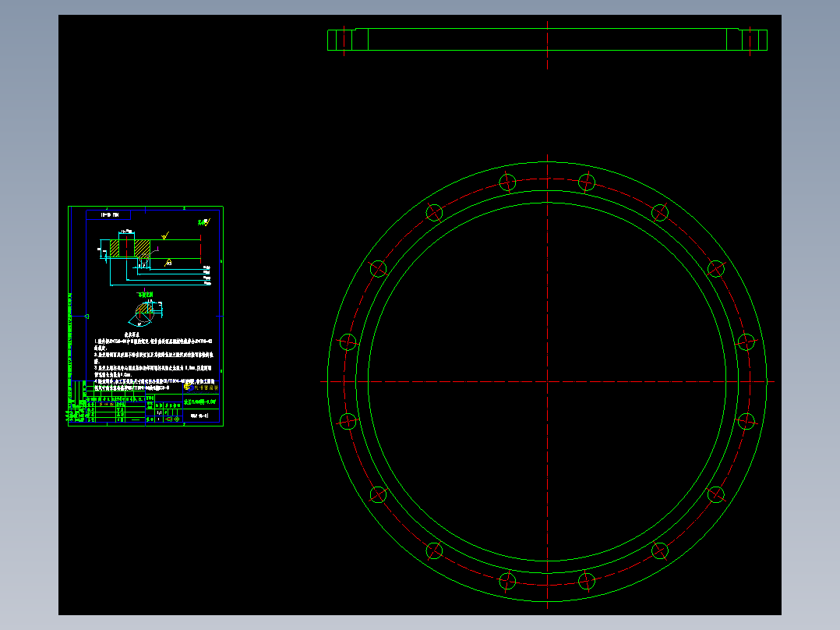Viewport: 840px width, 630px height.
Task: Click the circular detail view on the sheet
Action: coord(145,313)
